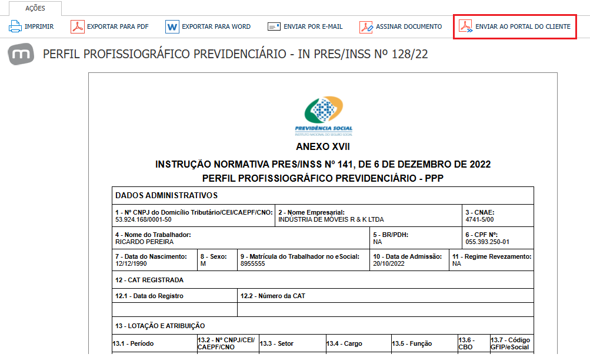Click the CNPJ value 53.924.168/0001-50

click(144, 219)
